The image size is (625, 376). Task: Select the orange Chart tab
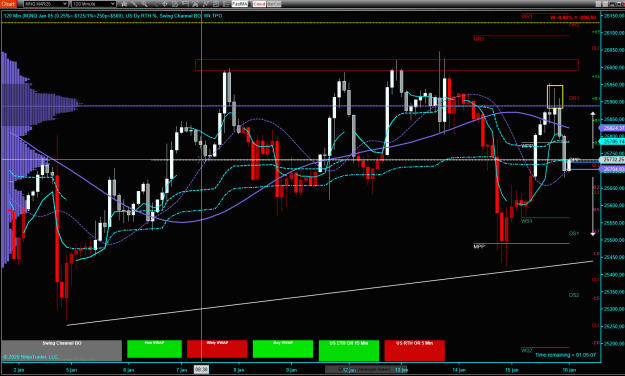(x=8, y=4)
